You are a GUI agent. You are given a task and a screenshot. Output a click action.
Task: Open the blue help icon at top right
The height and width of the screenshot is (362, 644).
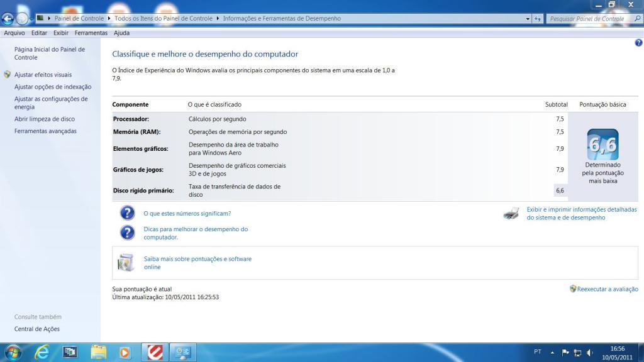click(x=638, y=43)
